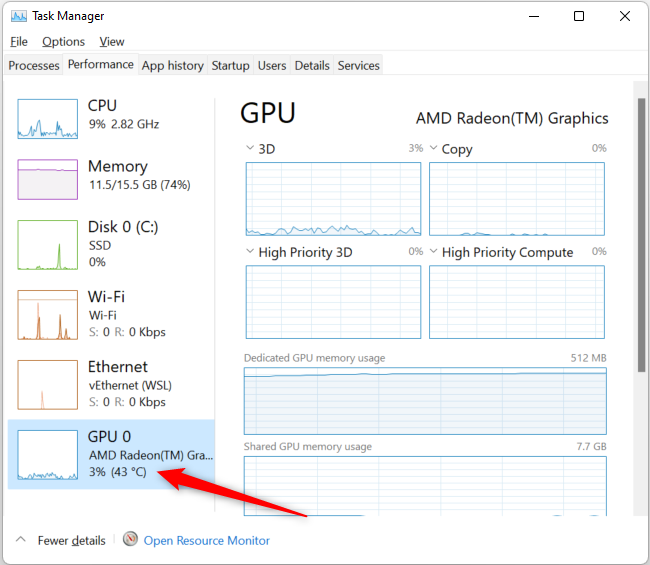
Task: Click the AMD Radeon(TM) Graphics heading
Action: coord(512,119)
